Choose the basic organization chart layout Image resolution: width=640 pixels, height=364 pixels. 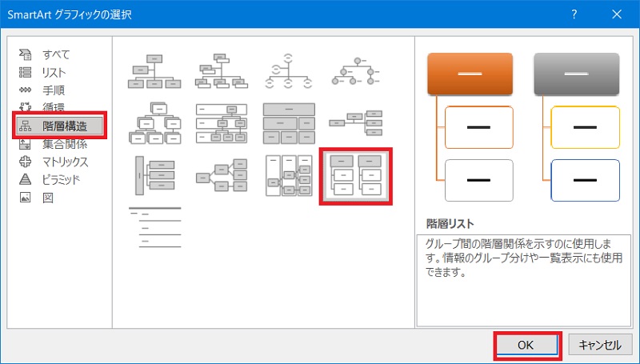coord(154,71)
